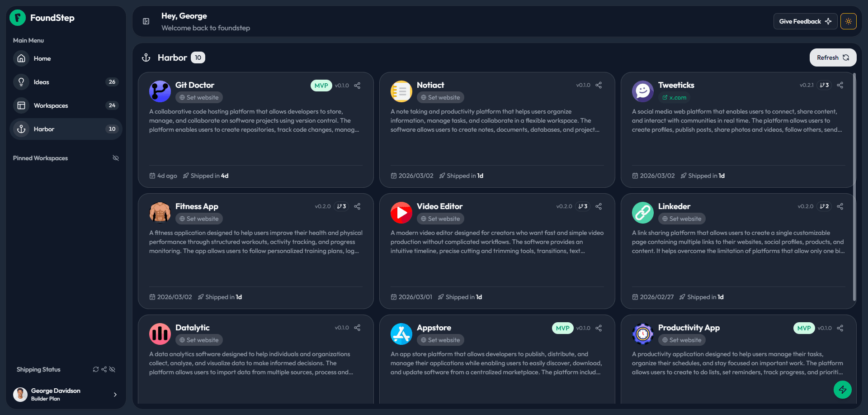
Task: Click the Give Feedback button
Action: coord(805,21)
